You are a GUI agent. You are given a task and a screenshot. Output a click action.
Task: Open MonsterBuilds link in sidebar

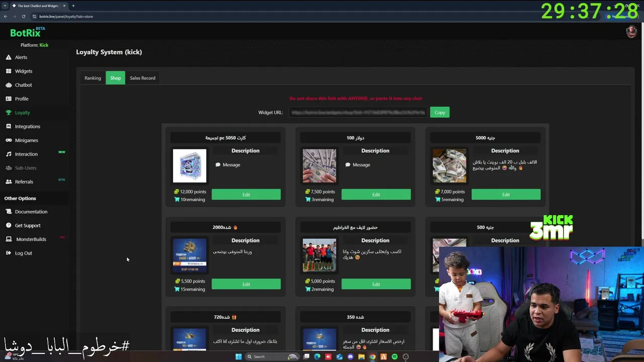pyautogui.click(x=31, y=239)
